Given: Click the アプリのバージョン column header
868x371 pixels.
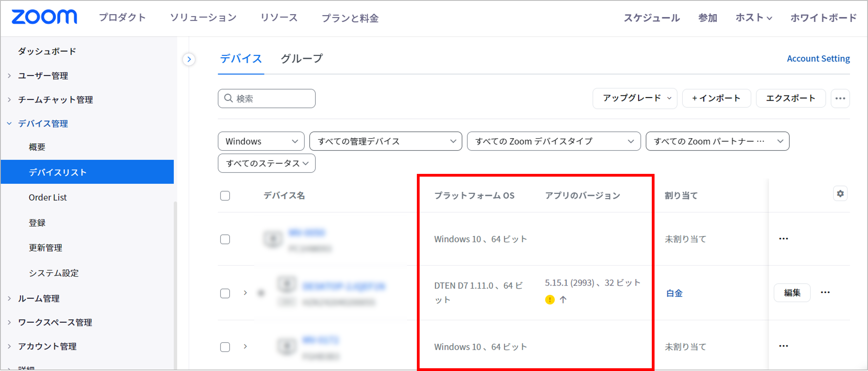Looking at the screenshot, I should [x=583, y=195].
